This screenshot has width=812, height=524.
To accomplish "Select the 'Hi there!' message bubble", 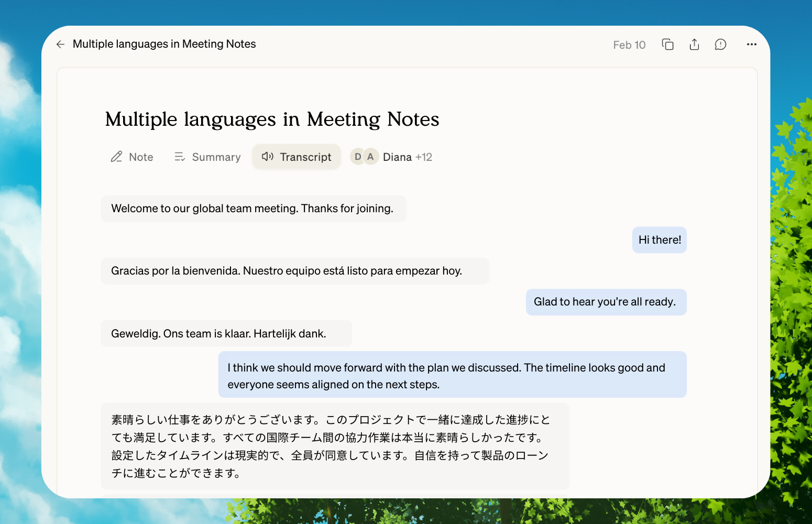I will pyautogui.click(x=660, y=240).
